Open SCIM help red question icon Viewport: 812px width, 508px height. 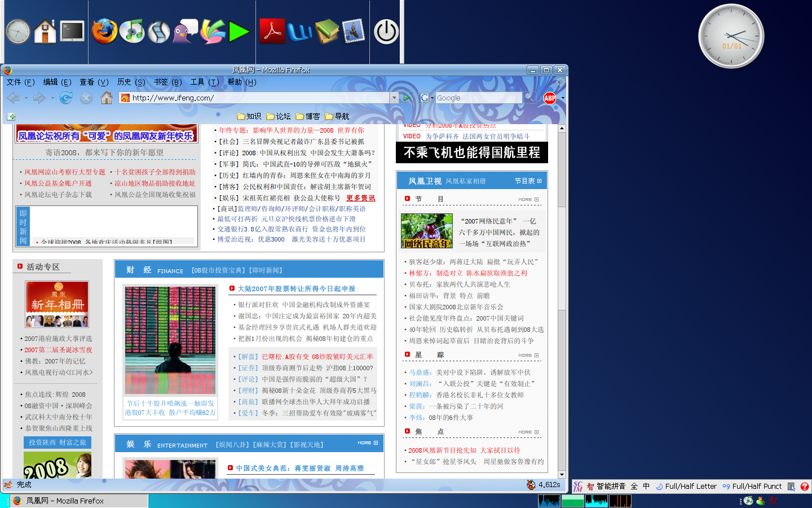click(805, 487)
